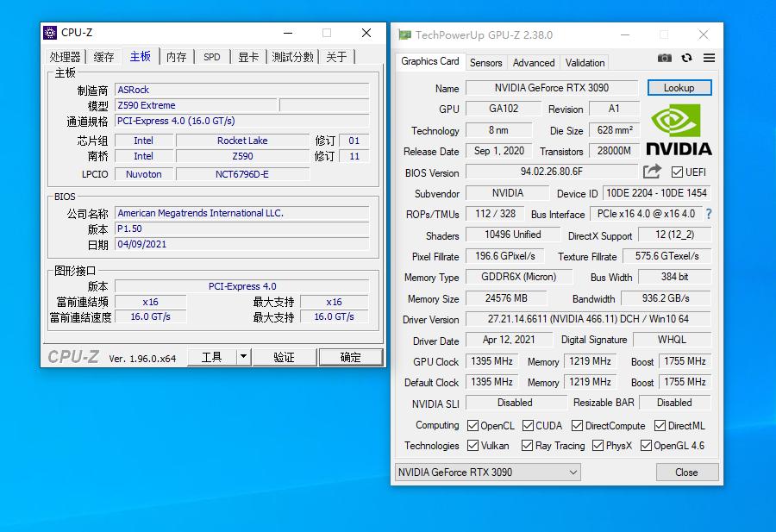Click the BIOS export share icon
This screenshot has width=776, height=532.
pos(653,172)
